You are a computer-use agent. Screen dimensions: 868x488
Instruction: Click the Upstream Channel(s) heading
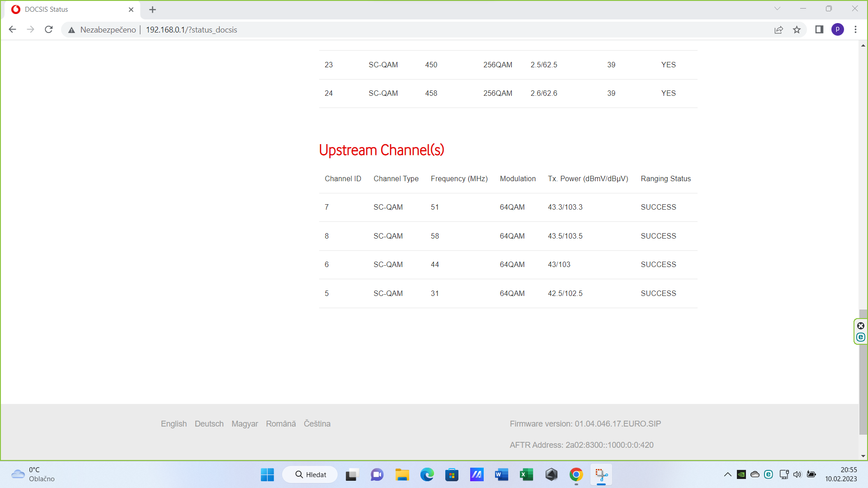pyautogui.click(x=382, y=150)
